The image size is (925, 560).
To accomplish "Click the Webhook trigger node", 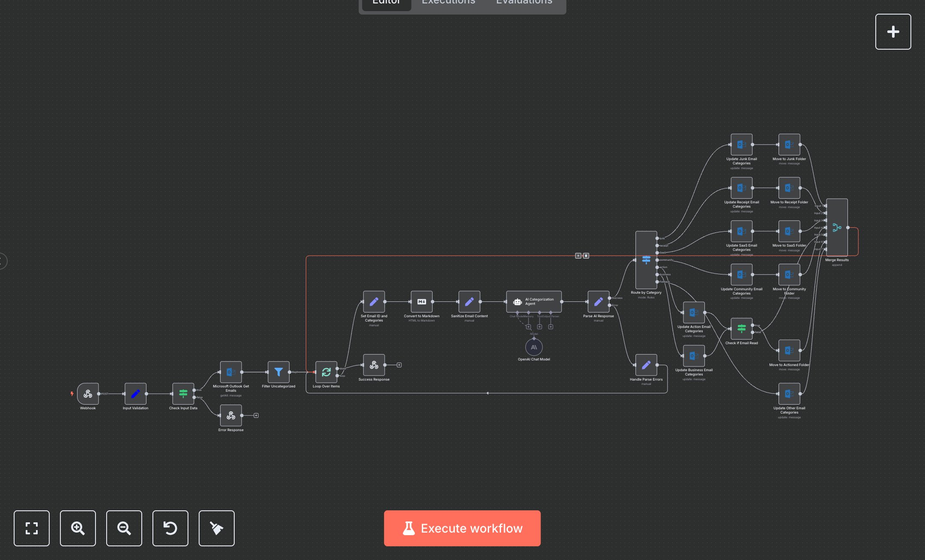I will (x=88, y=393).
